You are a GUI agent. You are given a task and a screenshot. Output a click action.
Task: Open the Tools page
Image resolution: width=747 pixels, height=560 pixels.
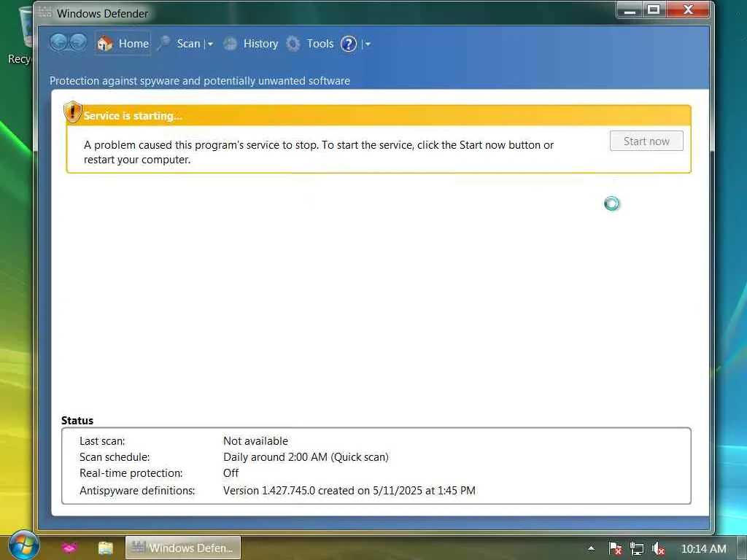pyautogui.click(x=320, y=43)
